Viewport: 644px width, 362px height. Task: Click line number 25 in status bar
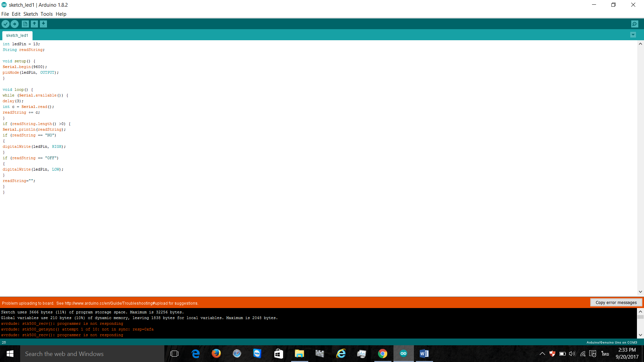tap(4, 342)
